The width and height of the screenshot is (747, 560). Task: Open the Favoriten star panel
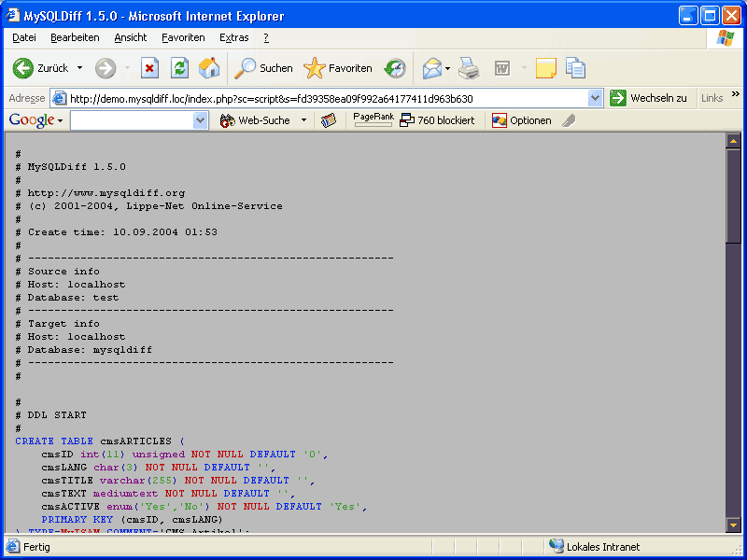338,68
